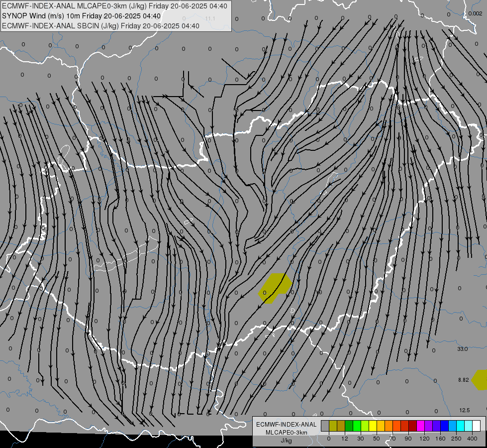Select the bright cyan legend swatch
Viewport: 487px width, 448px height.
click(461, 426)
